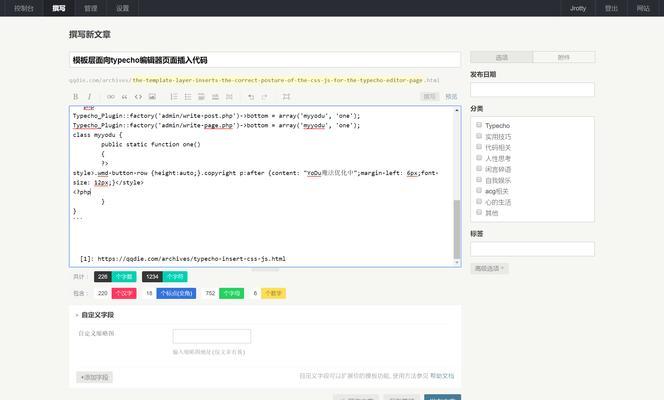Tick the 实用技巧 category checkbox

[479, 136]
